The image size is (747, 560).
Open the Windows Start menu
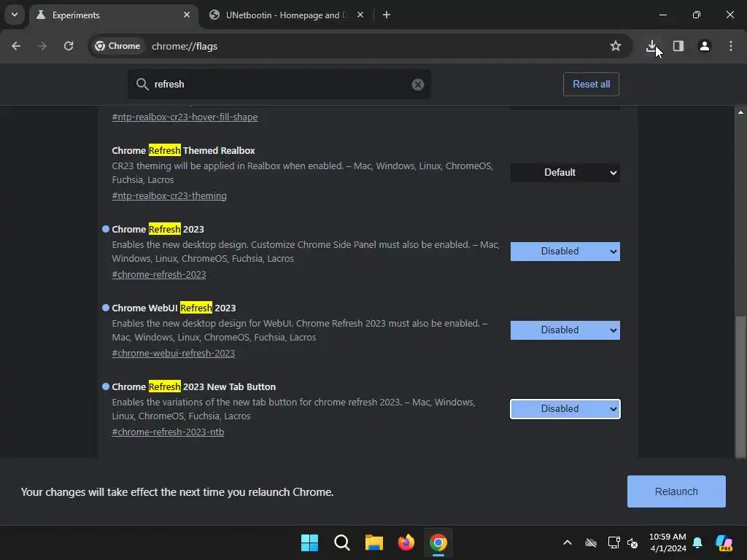[309, 542]
